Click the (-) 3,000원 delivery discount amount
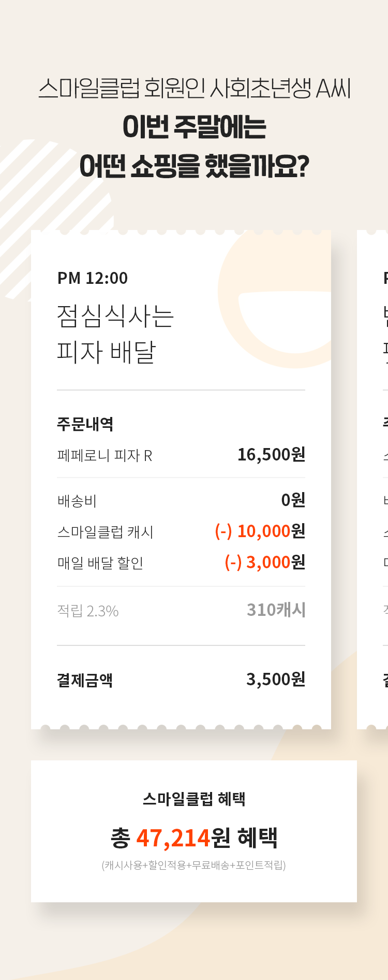 click(x=264, y=563)
